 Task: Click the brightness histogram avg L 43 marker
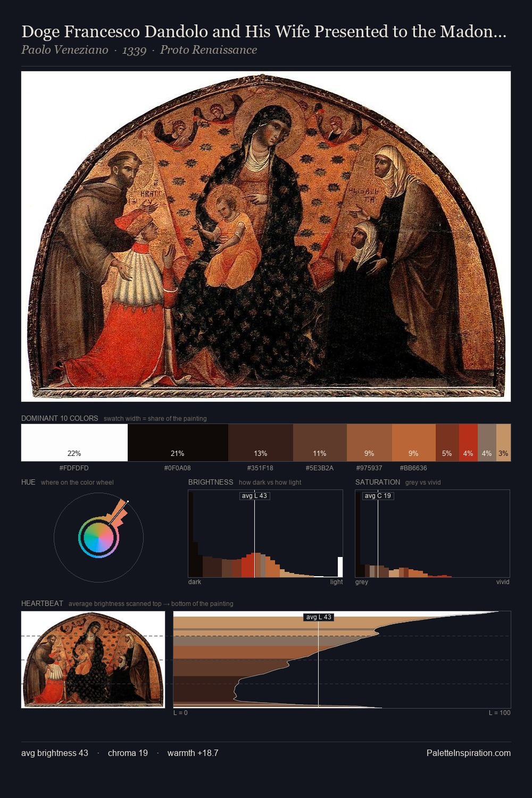255,496
